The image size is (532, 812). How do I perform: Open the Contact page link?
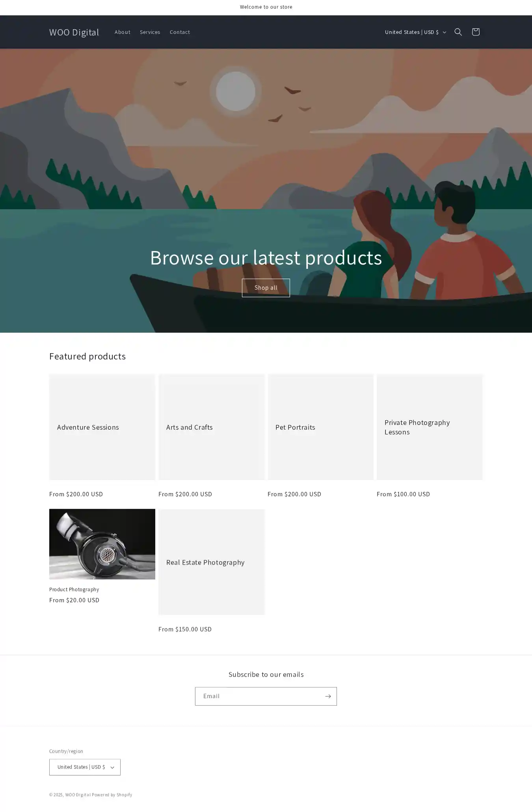(x=180, y=32)
